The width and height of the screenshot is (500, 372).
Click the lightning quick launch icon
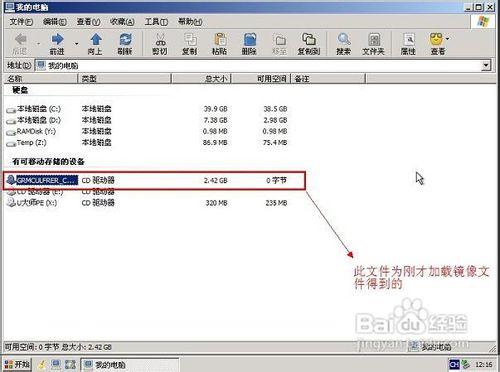coord(42,365)
